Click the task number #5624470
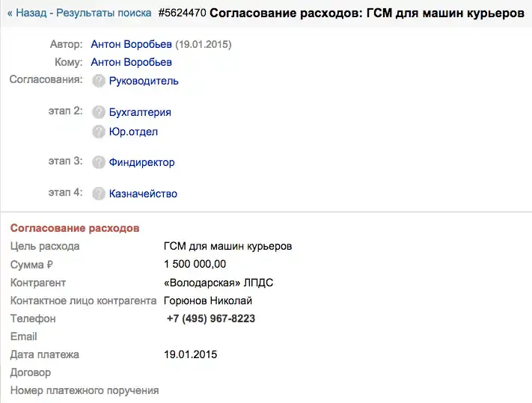The width and height of the screenshot is (532, 403). [182, 13]
